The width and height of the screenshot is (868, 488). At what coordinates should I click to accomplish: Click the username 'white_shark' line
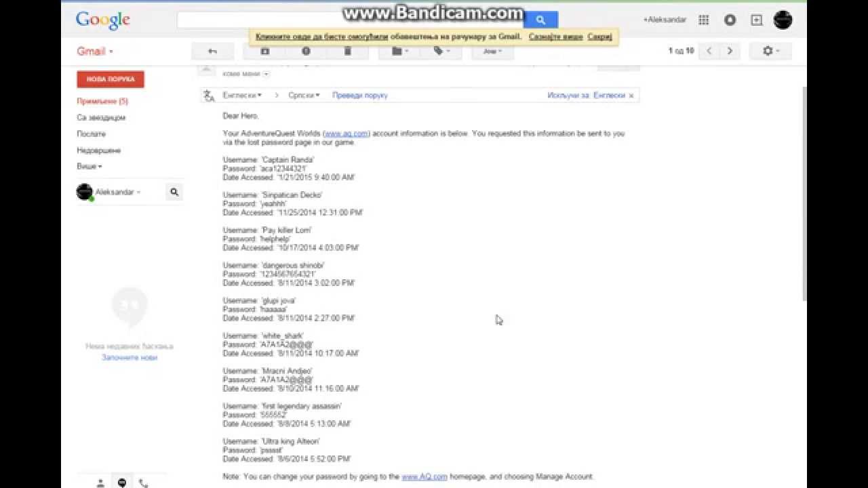264,336
